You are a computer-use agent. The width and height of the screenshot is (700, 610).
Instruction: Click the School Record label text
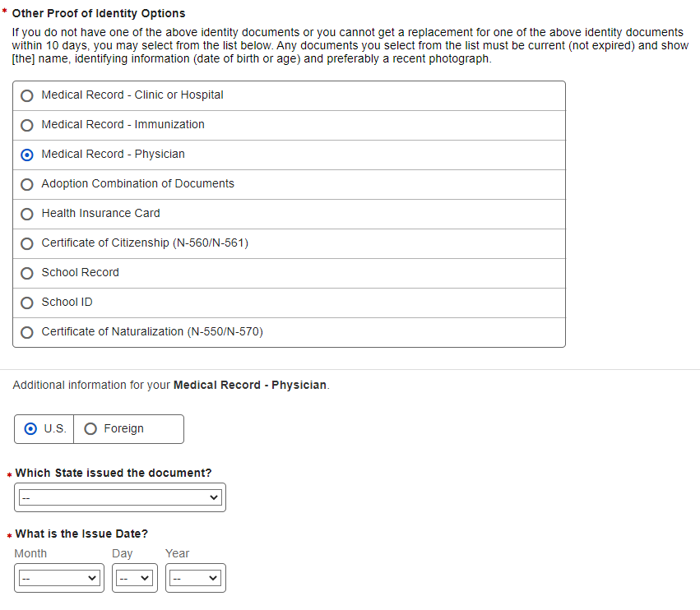coord(80,272)
